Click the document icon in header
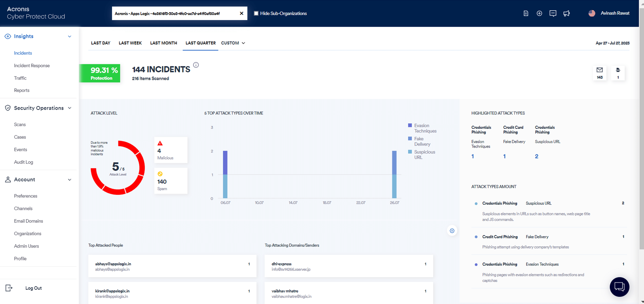 526,13
